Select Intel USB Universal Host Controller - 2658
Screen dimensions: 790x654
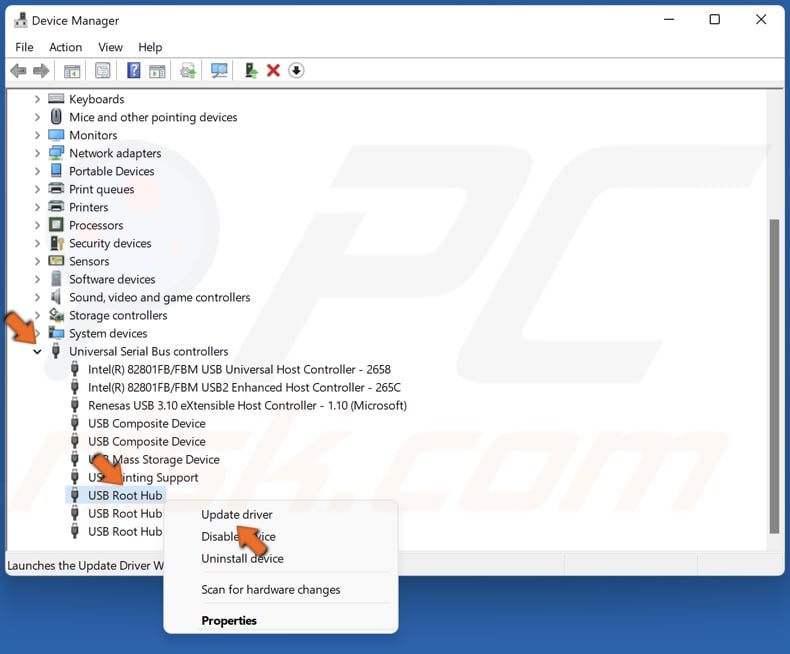point(239,369)
